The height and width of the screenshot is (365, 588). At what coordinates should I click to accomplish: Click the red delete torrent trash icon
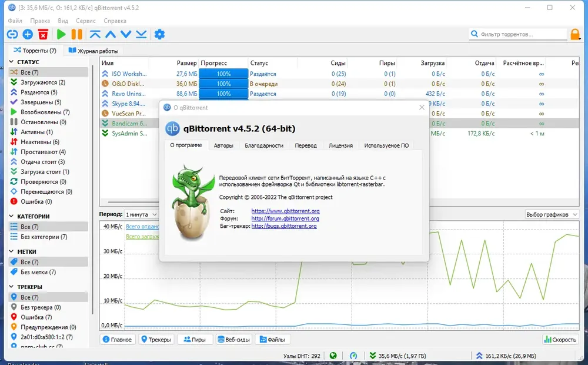(x=43, y=35)
